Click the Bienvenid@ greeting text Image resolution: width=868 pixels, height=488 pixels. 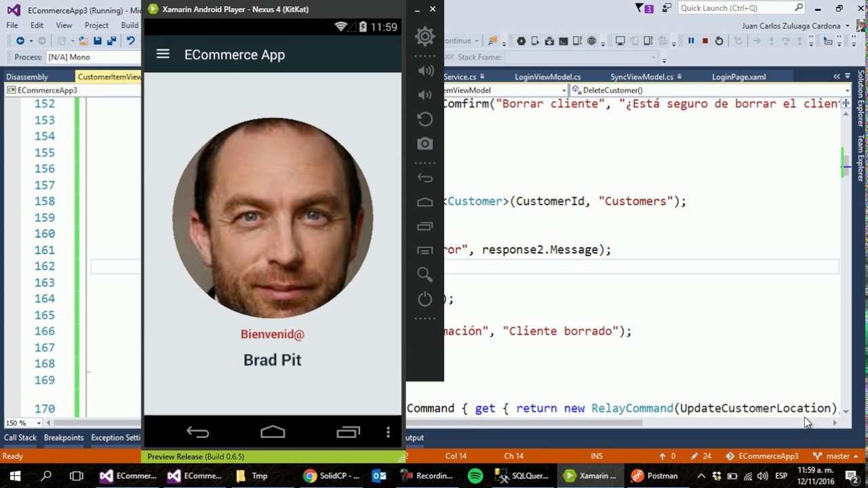click(273, 334)
